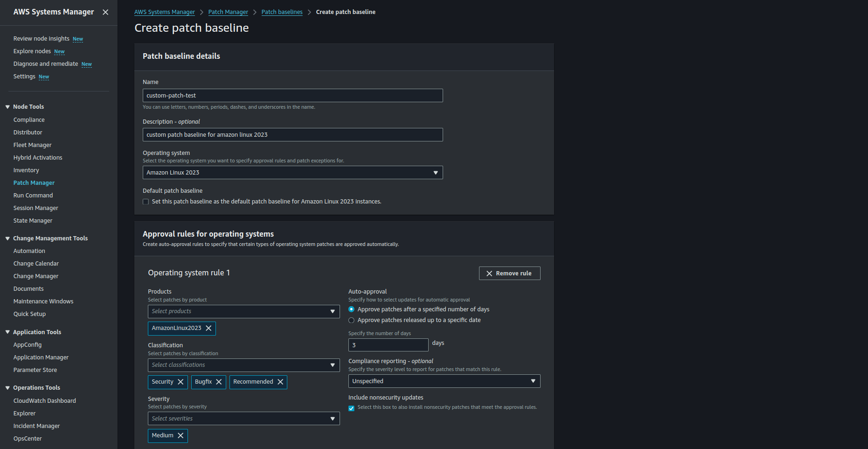
Task: Go to AWS Systems Manager breadcrumb
Action: (x=164, y=12)
